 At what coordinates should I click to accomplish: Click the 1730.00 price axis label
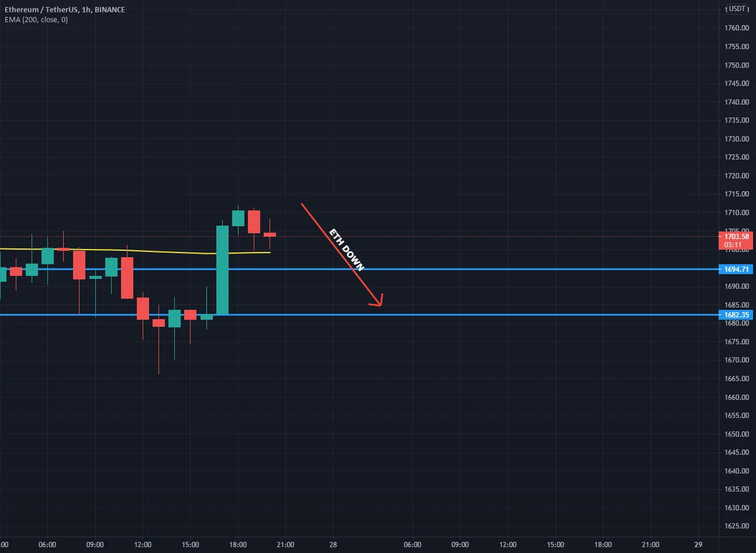[x=736, y=139]
